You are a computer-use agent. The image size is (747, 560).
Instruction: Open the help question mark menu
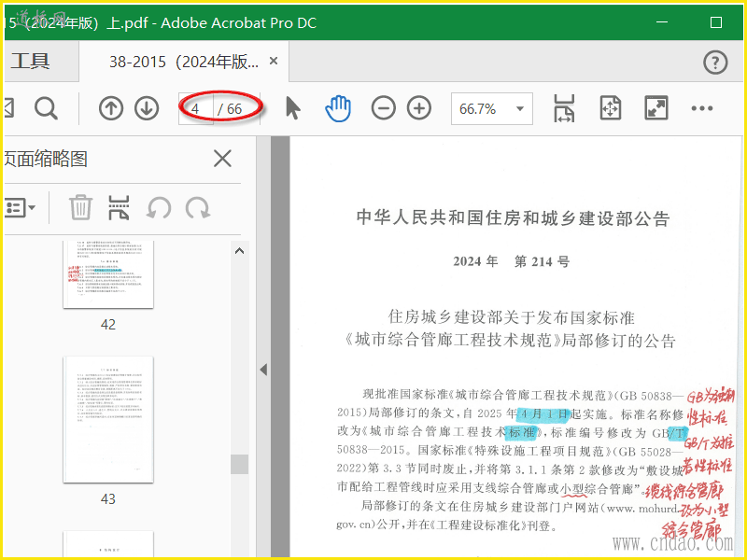(x=715, y=63)
